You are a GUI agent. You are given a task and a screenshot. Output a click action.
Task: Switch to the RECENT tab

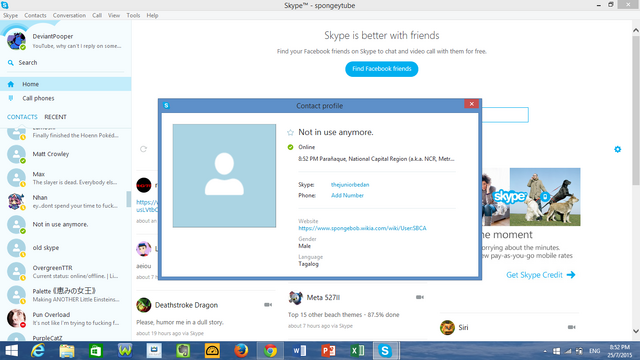click(x=56, y=117)
